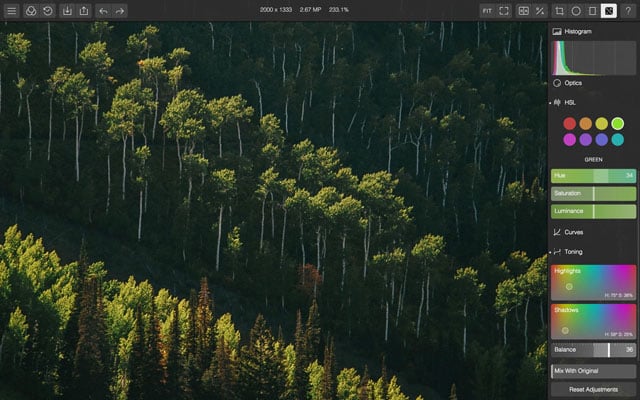The image size is (640, 400).
Task: Click the Toning icon
Action: (557, 252)
